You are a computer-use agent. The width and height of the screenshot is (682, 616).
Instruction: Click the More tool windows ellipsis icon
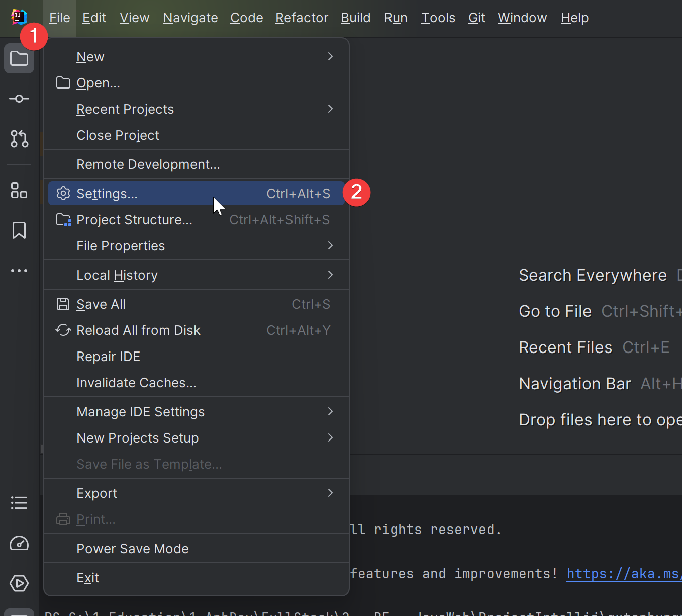point(19,271)
